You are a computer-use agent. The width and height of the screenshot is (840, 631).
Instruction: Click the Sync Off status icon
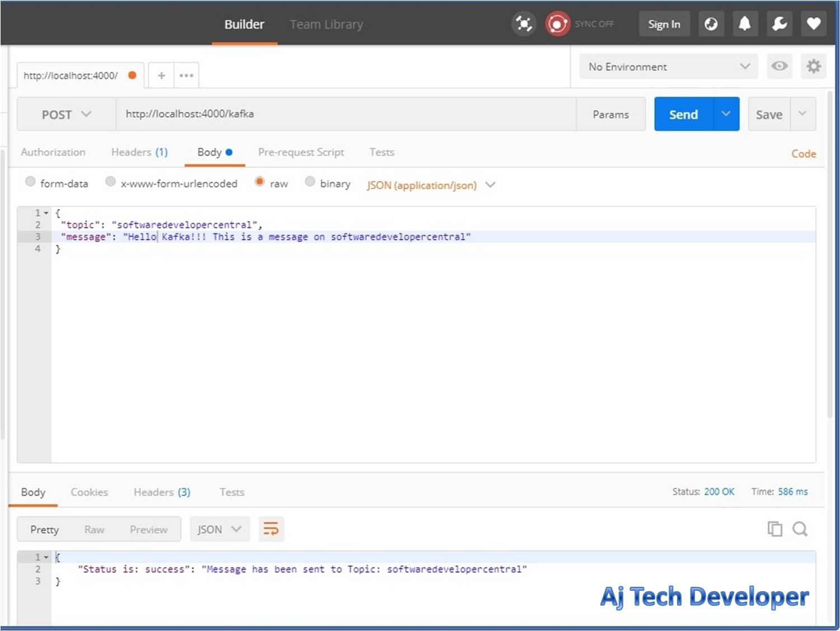(x=557, y=24)
